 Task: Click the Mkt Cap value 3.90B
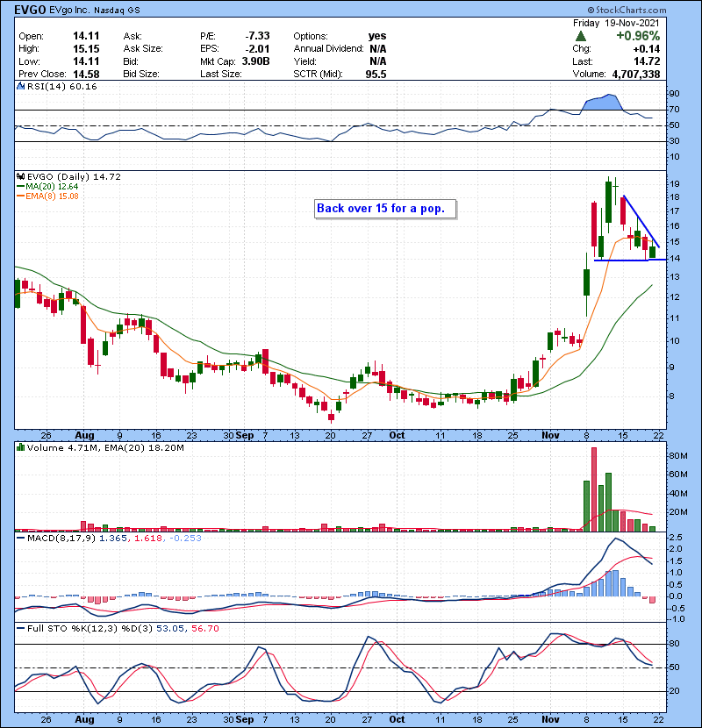[255, 61]
